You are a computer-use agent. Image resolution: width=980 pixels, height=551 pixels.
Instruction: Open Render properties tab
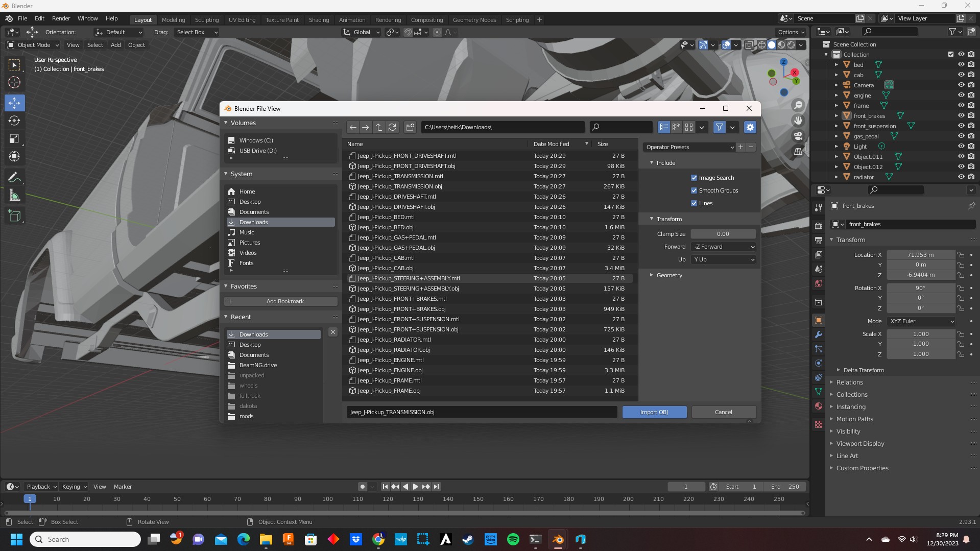coord(819,226)
